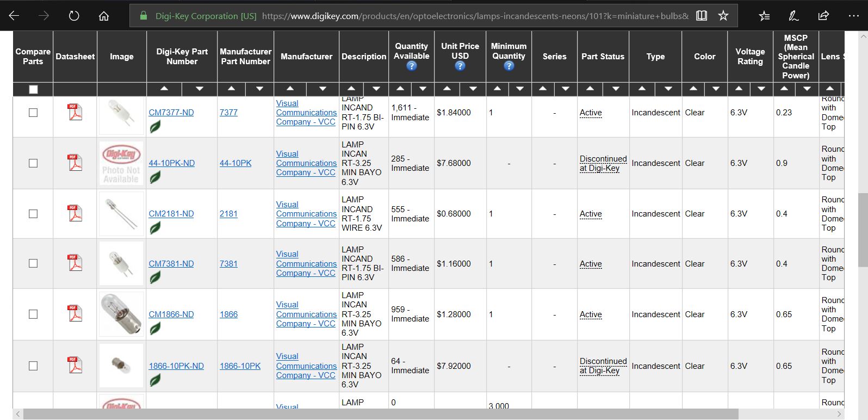This screenshot has width=868, height=420.
Task: Open browser settings and more menu
Action: pyautogui.click(x=853, y=16)
